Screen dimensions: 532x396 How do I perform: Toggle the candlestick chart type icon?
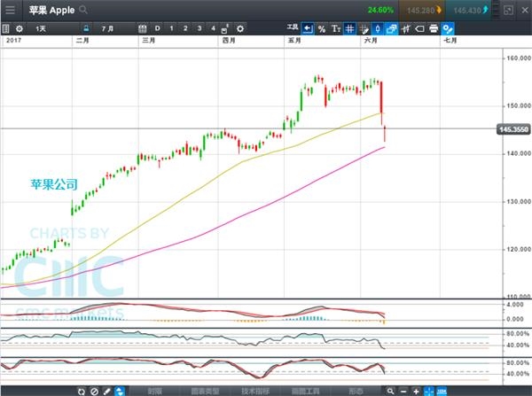(378, 29)
